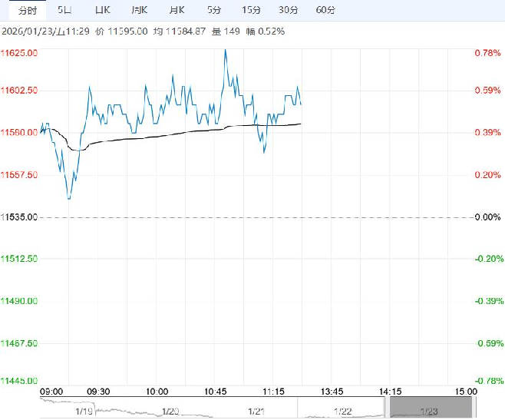Jump to 1/20 in the date navigator
Screen dimensions: 505x420
(170, 410)
